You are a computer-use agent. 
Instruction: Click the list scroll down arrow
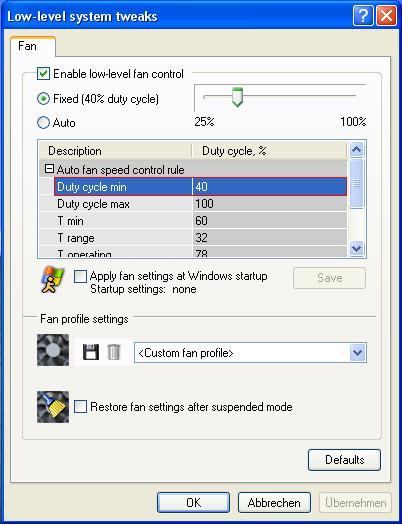point(357,248)
